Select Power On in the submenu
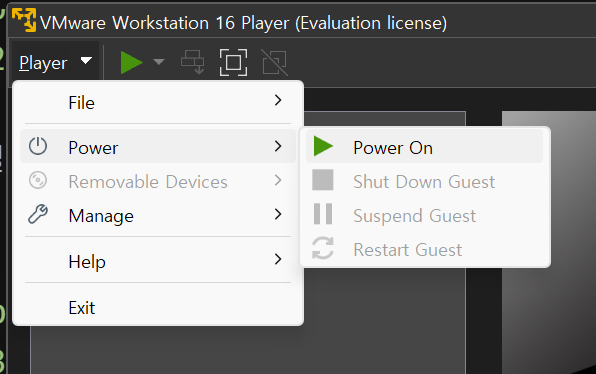Viewport: 596px width, 374px height. pos(425,146)
